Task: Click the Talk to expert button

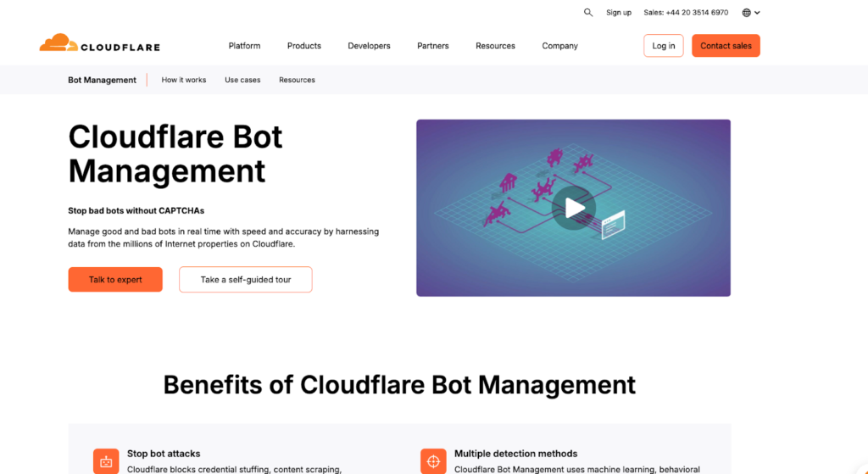Action: (115, 280)
